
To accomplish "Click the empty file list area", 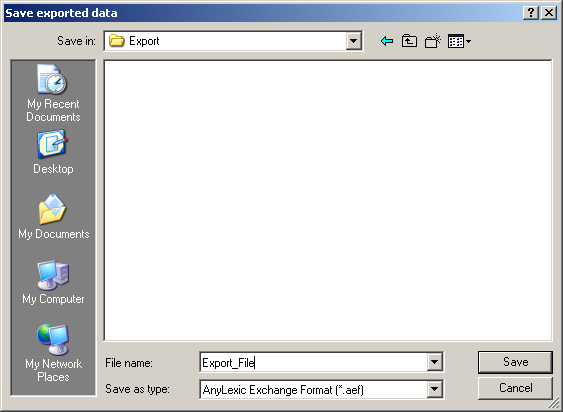I will pos(328,200).
